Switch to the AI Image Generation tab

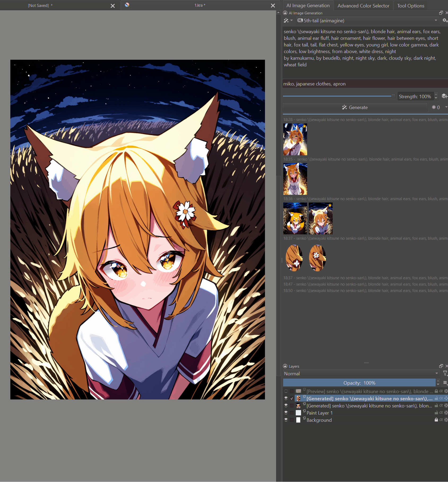pos(308,6)
